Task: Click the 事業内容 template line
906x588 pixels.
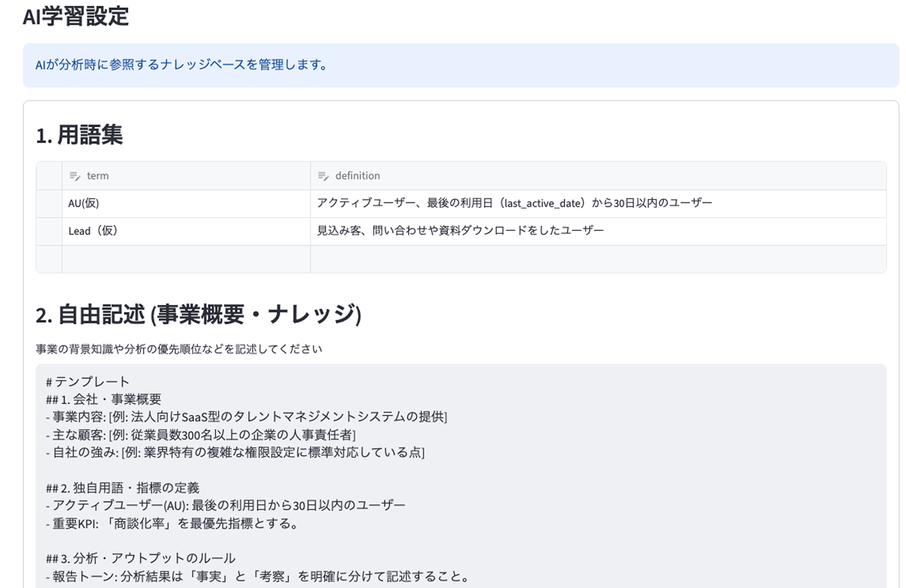Action: (x=246, y=417)
